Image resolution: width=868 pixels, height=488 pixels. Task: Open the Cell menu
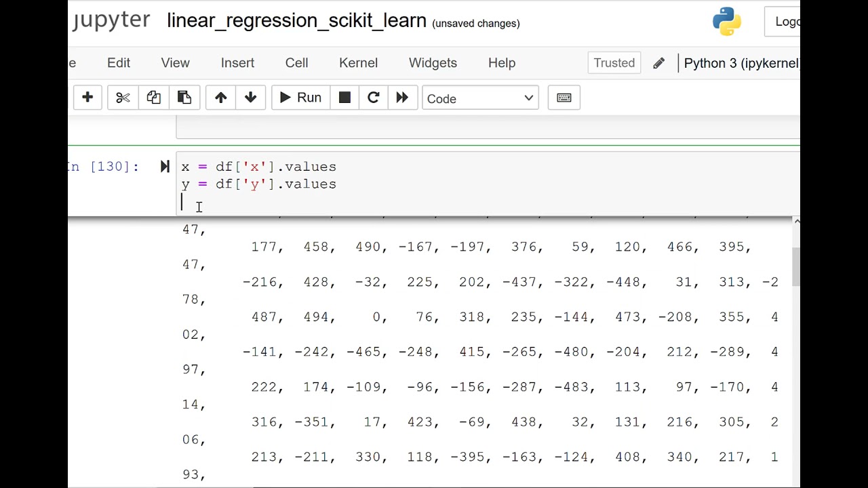[296, 63]
